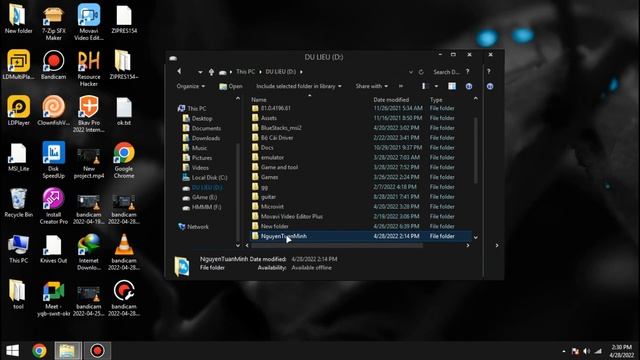Expand the address bar history dropdown
This screenshot has width=640, height=360.
tap(411, 72)
